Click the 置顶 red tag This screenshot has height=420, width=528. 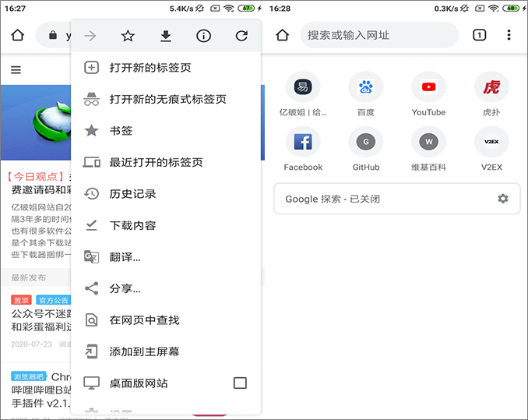pos(21,300)
